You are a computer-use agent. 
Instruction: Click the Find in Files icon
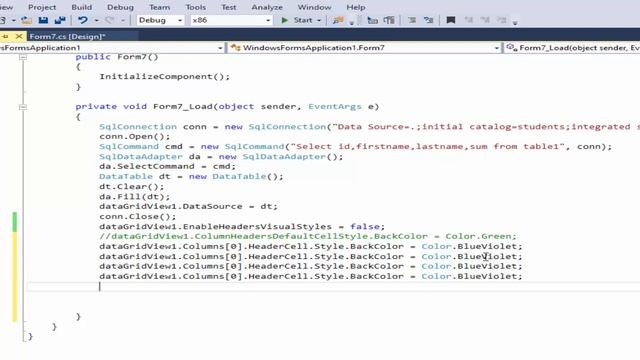338,20
